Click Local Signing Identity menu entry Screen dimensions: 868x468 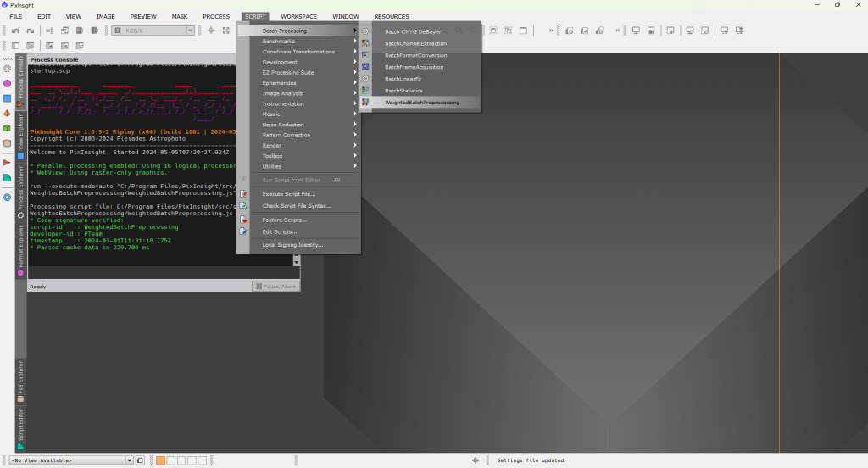[292, 245]
